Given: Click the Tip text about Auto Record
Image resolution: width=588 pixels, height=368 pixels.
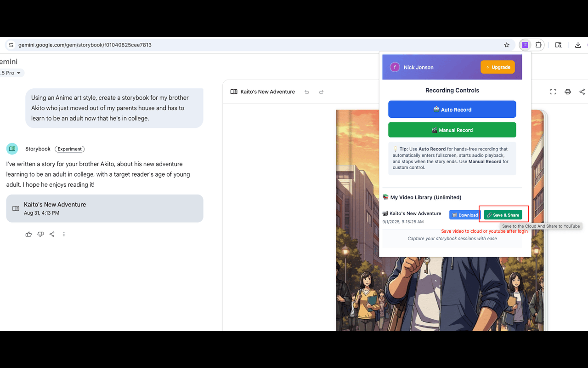Looking at the screenshot, I should coord(452,158).
